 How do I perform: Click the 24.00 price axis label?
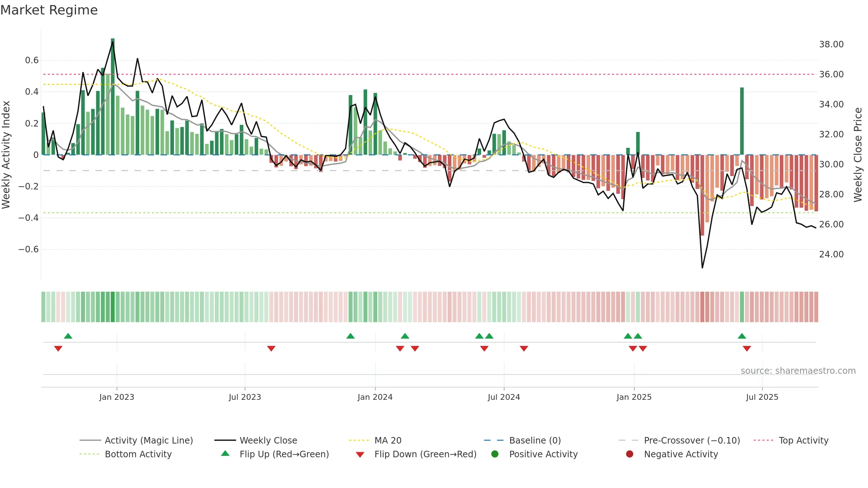click(x=831, y=254)
